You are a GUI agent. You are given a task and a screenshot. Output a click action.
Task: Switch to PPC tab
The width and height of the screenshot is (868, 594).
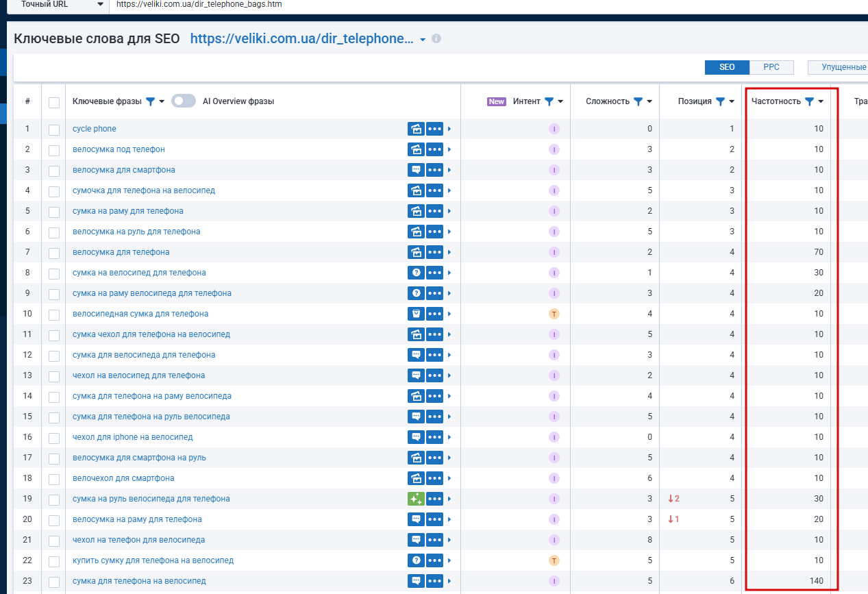pos(771,67)
